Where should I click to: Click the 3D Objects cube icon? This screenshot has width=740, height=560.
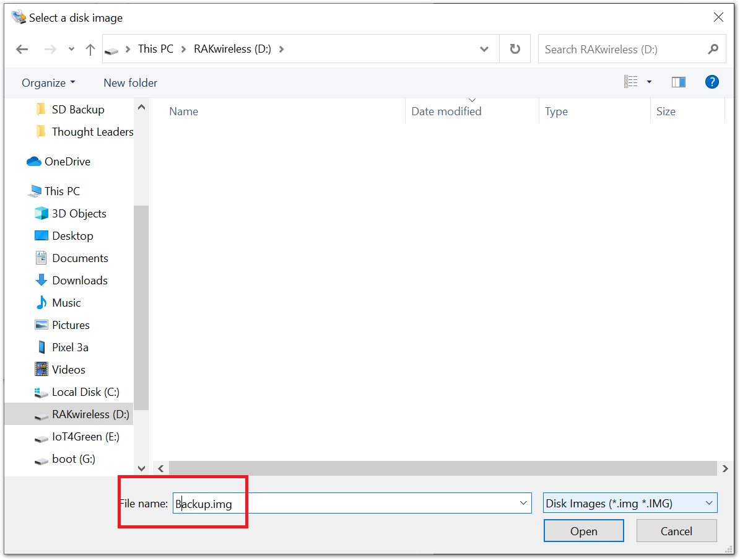click(41, 214)
